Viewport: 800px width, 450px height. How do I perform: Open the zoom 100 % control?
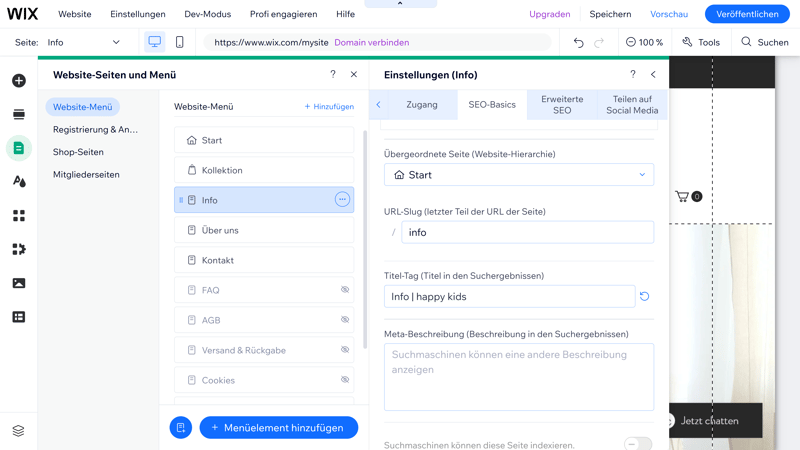644,42
